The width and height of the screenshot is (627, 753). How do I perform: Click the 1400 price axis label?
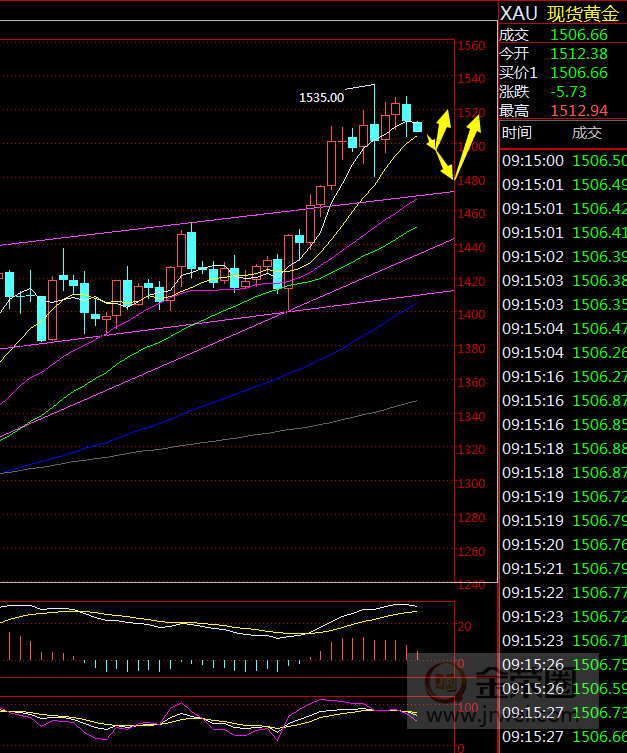(471, 315)
